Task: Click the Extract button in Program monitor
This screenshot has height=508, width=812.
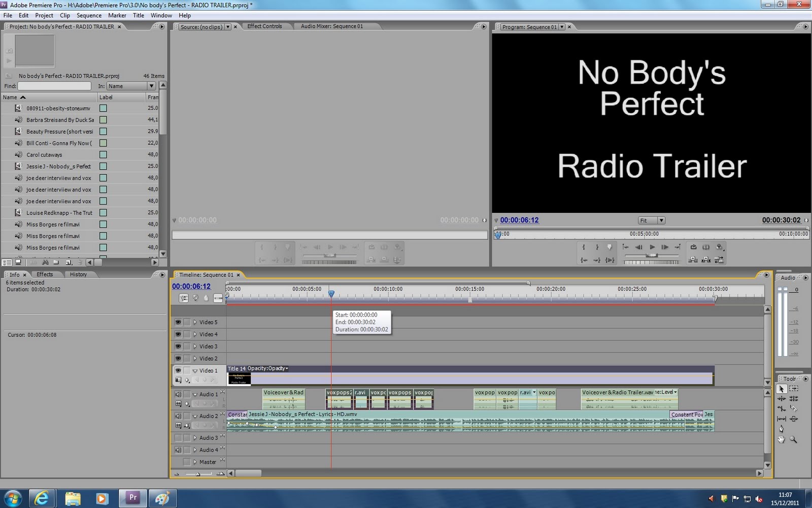Action: pos(706,260)
